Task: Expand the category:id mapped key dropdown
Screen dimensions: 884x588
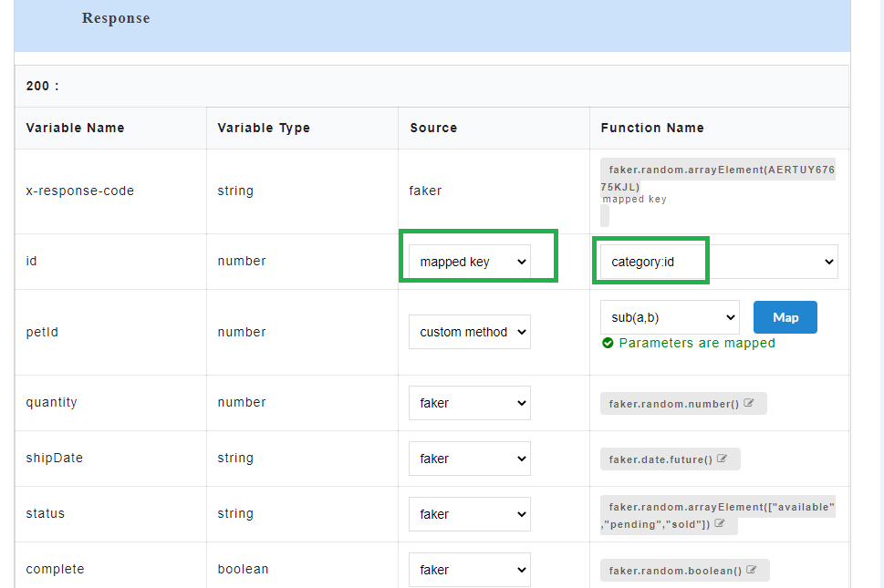Action: click(x=718, y=262)
